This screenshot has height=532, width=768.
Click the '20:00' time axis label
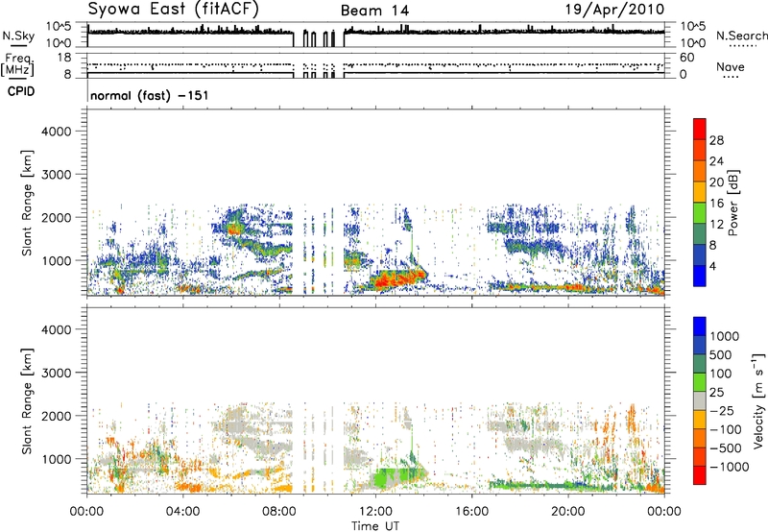(x=568, y=512)
